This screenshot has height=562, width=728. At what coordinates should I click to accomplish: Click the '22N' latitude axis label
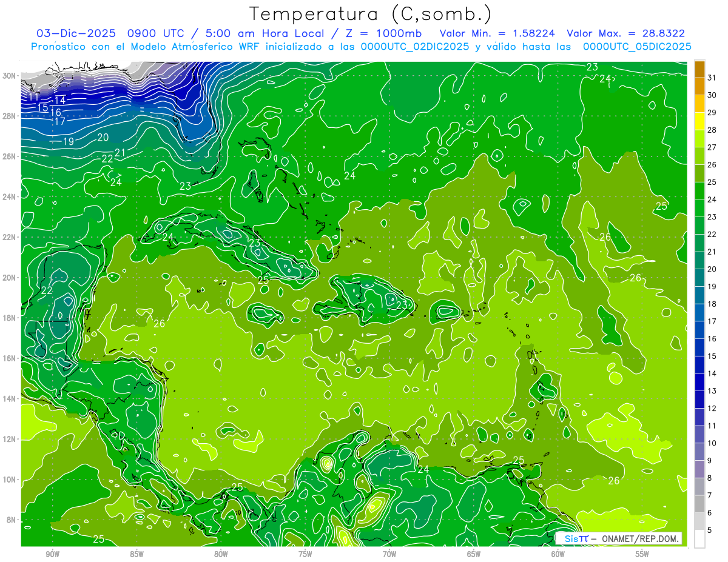click(x=10, y=237)
